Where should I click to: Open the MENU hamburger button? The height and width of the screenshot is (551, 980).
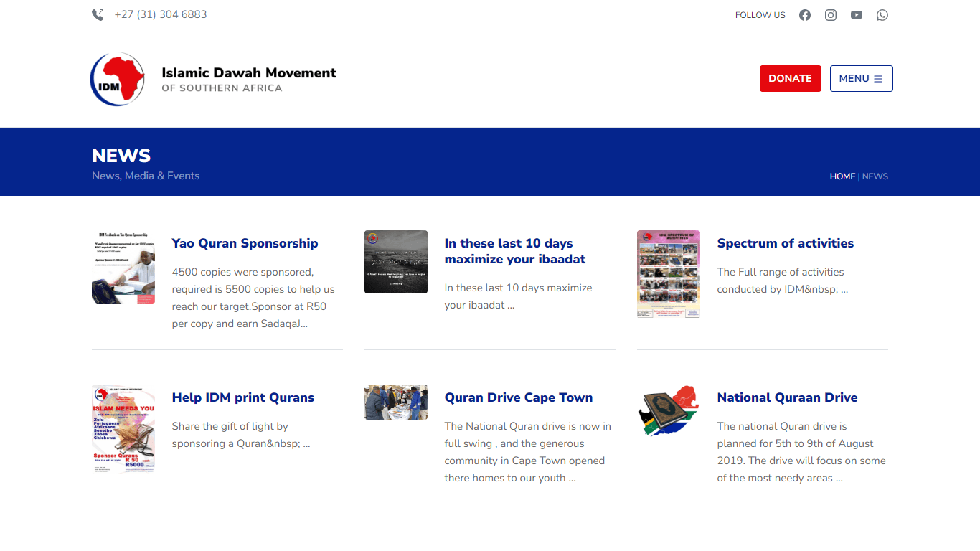(x=862, y=79)
